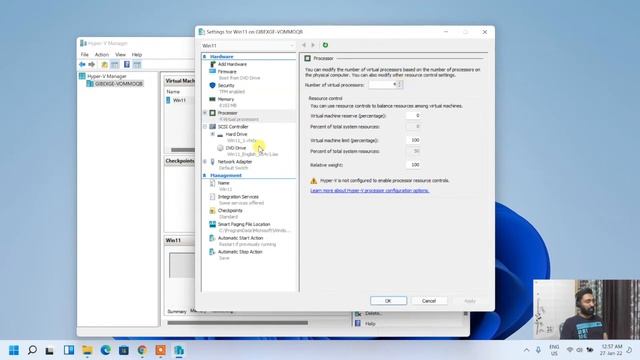
Task: Open Checkpoints under Management
Action: 230,210
